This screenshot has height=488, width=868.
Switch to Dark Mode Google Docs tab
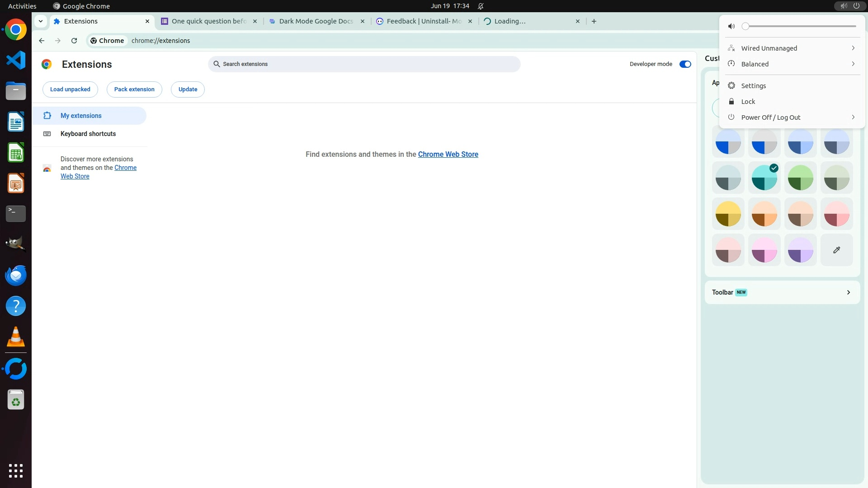[316, 21]
